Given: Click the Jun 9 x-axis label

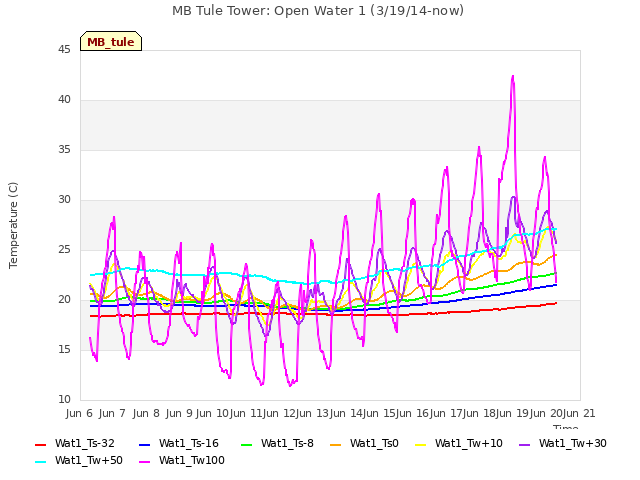Looking at the screenshot, I should point(179,413).
